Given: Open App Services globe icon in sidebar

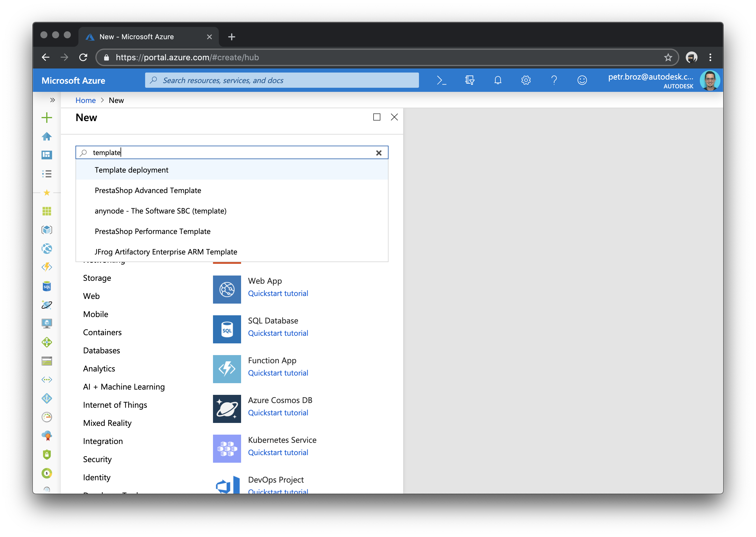Looking at the screenshot, I should click(x=47, y=248).
